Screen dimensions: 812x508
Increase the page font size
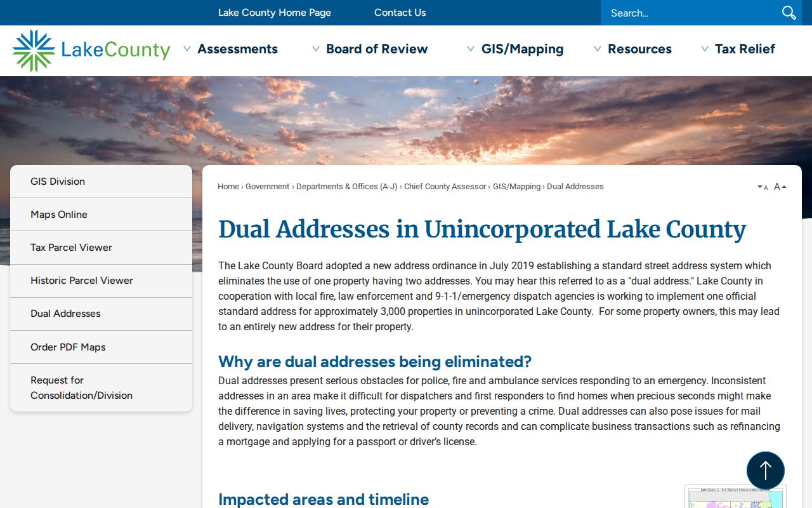(x=780, y=187)
